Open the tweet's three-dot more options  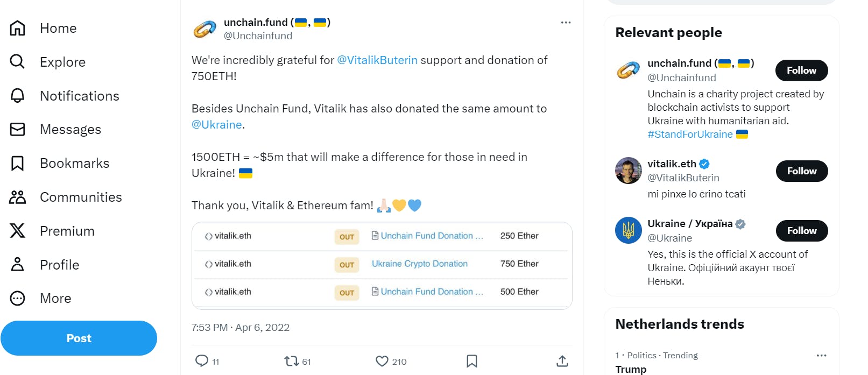(566, 23)
